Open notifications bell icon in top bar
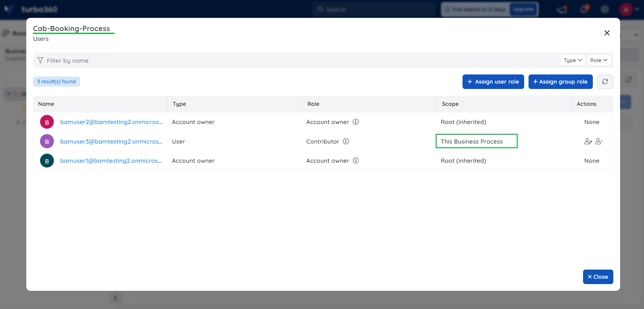 [x=584, y=9]
